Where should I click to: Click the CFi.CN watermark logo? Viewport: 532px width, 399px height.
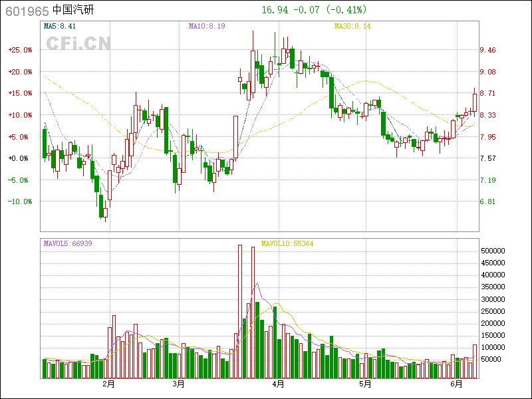click(x=78, y=43)
